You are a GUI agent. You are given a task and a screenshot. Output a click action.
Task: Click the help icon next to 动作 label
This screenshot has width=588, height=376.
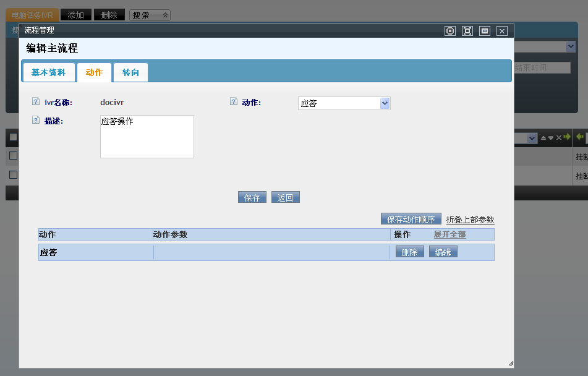[234, 102]
